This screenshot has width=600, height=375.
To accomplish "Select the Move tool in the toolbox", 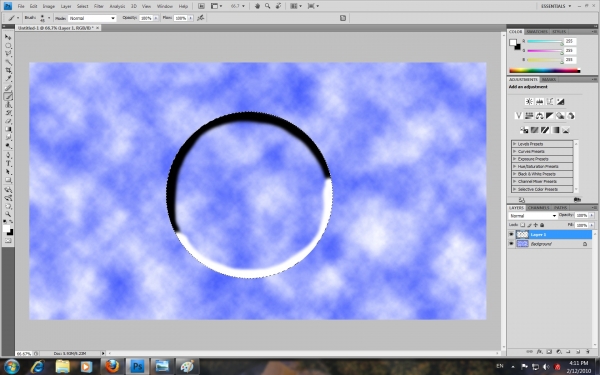I will (8, 37).
